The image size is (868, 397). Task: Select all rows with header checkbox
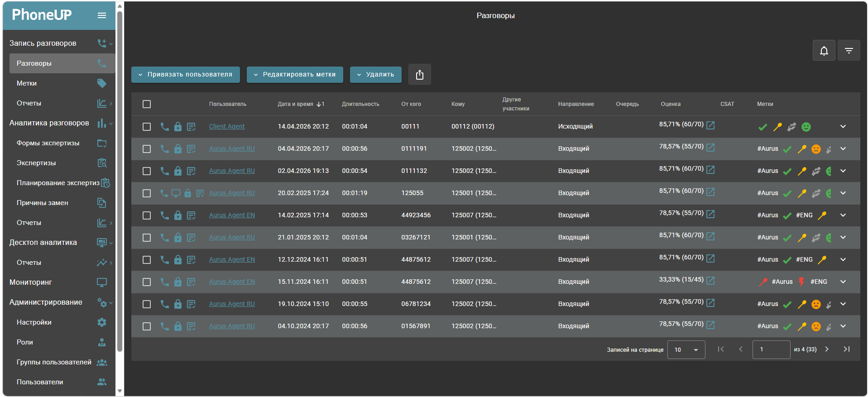point(147,104)
